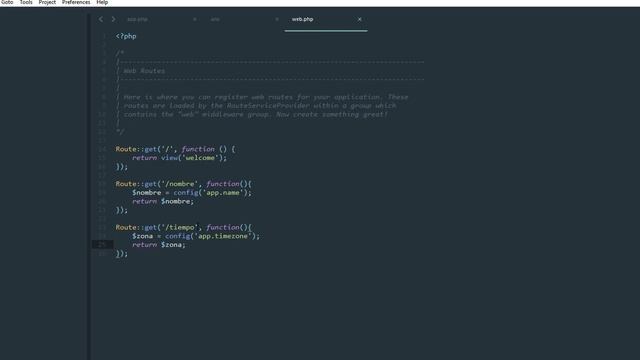Open the Project menu

point(47,2)
